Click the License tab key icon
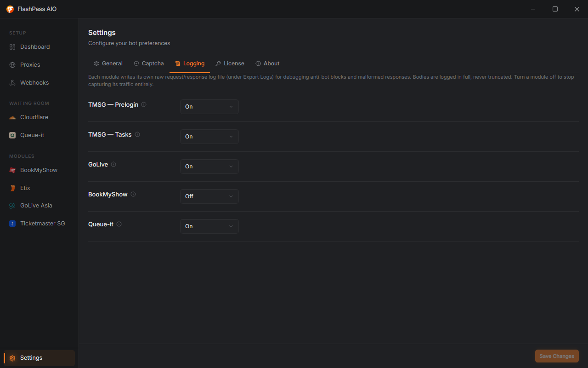 pos(218,63)
